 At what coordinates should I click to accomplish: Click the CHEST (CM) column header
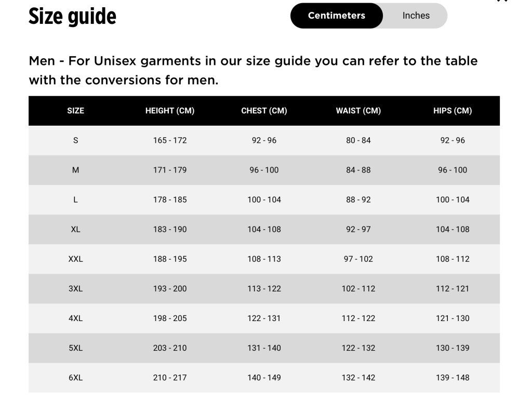264,111
